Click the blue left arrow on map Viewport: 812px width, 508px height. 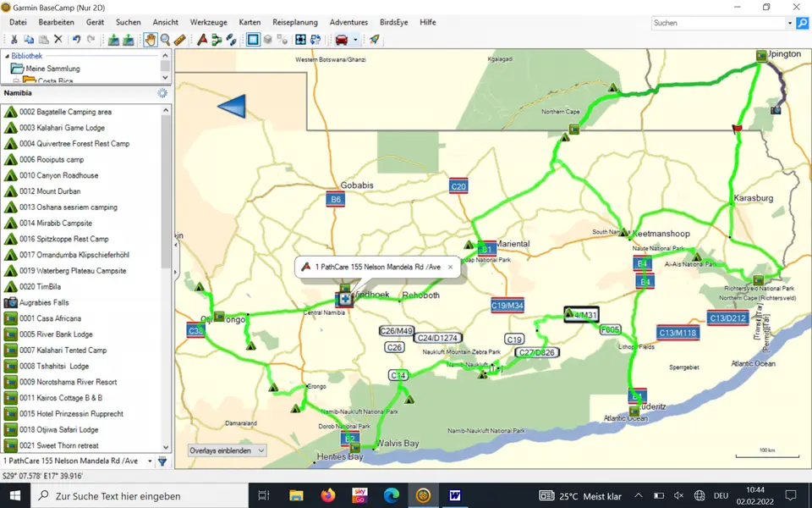[x=232, y=107]
